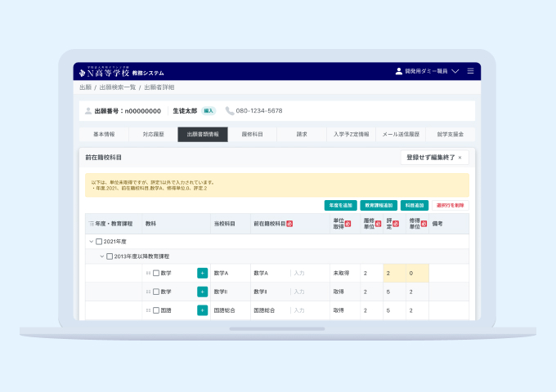The image size is (556, 392).
Task: Select the 出願書類情報 tab
Action: tap(203, 134)
